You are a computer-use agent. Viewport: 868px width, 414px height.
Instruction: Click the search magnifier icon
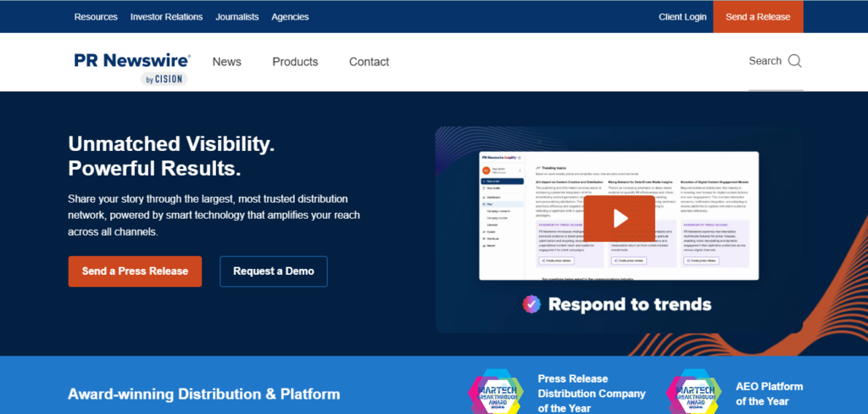tap(794, 61)
